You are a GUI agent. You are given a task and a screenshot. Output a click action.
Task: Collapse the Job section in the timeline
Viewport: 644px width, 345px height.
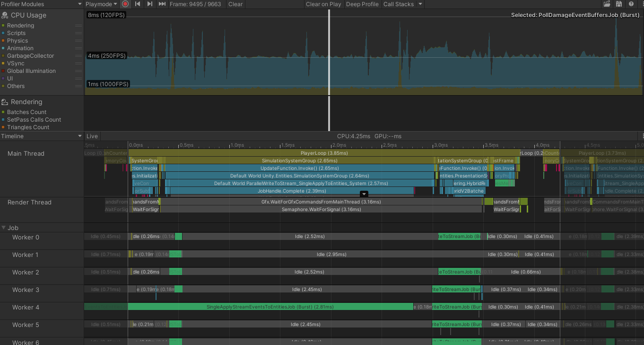[5, 228]
